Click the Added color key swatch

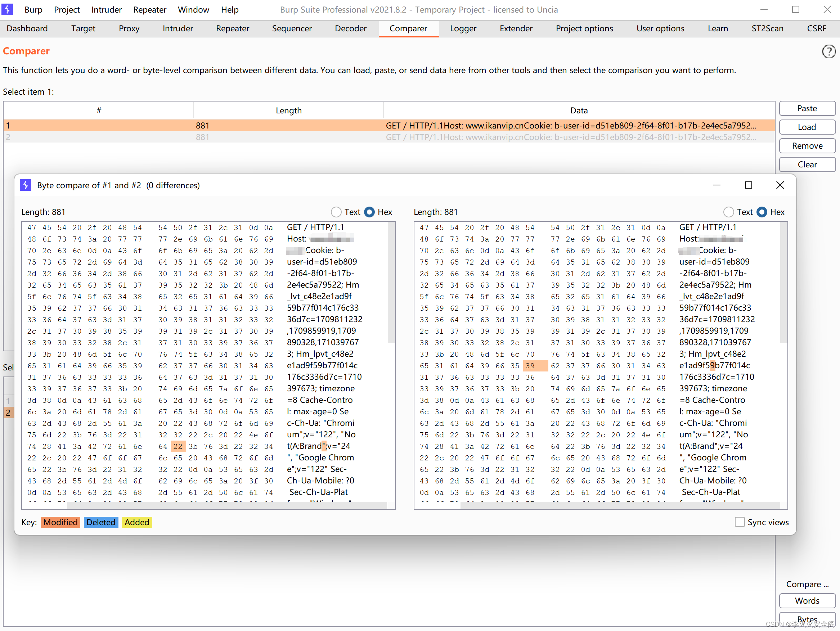(x=137, y=522)
